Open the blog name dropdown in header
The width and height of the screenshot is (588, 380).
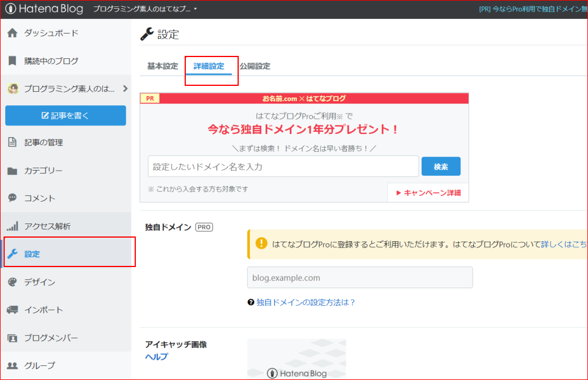point(145,9)
